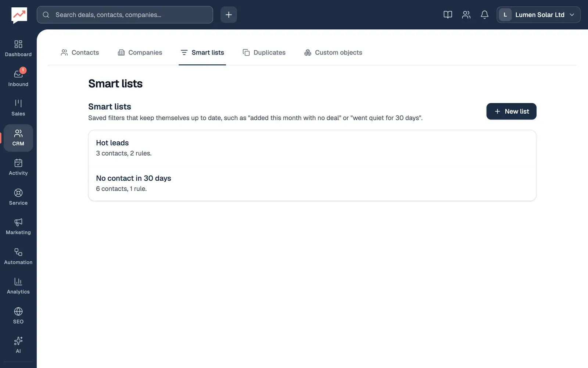Open the Automation section

(18, 256)
